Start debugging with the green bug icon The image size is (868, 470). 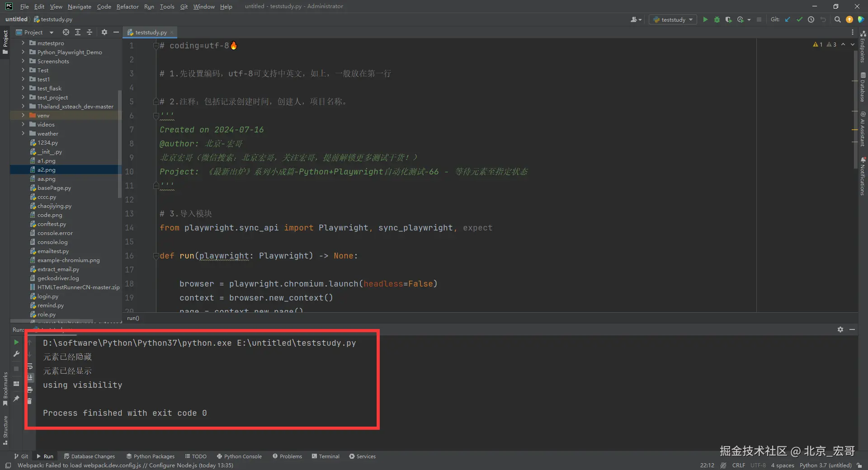(717, 19)
